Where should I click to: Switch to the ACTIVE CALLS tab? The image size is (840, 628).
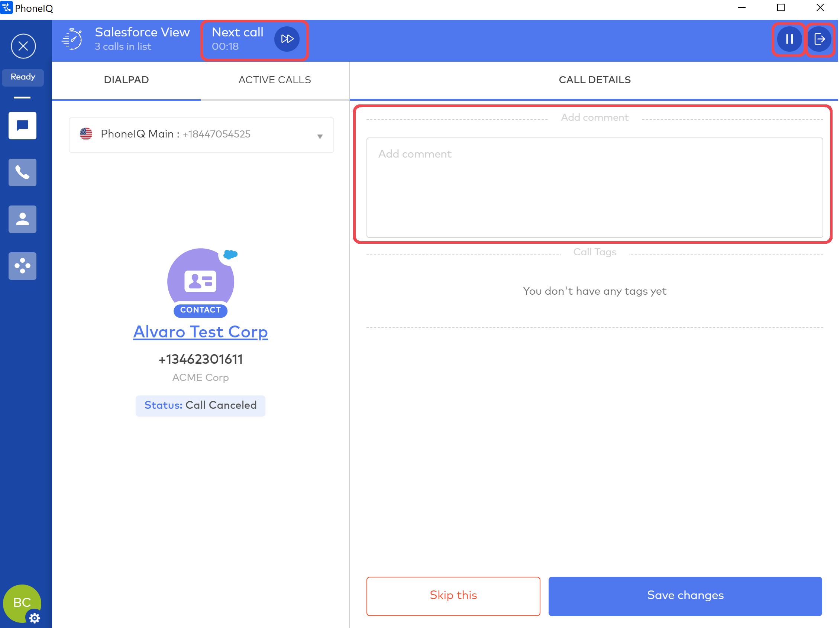275,80
